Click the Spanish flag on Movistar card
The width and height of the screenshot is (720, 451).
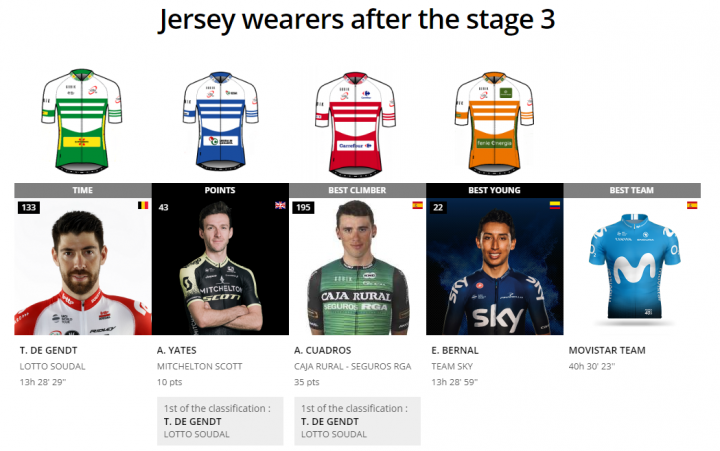692,205
